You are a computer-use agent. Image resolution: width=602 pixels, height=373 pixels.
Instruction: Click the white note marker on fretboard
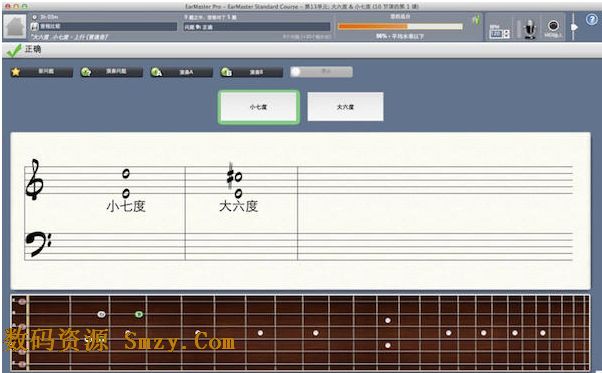coord(101,314)
